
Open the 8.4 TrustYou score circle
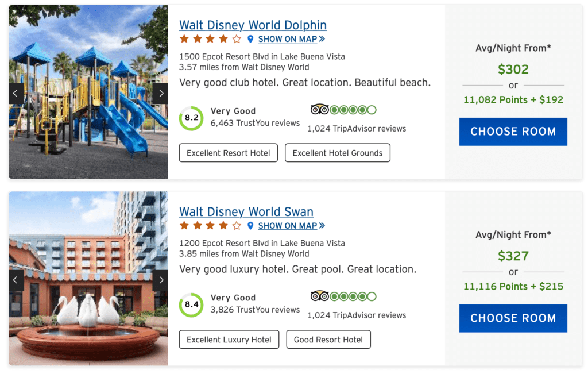(191, 304)
